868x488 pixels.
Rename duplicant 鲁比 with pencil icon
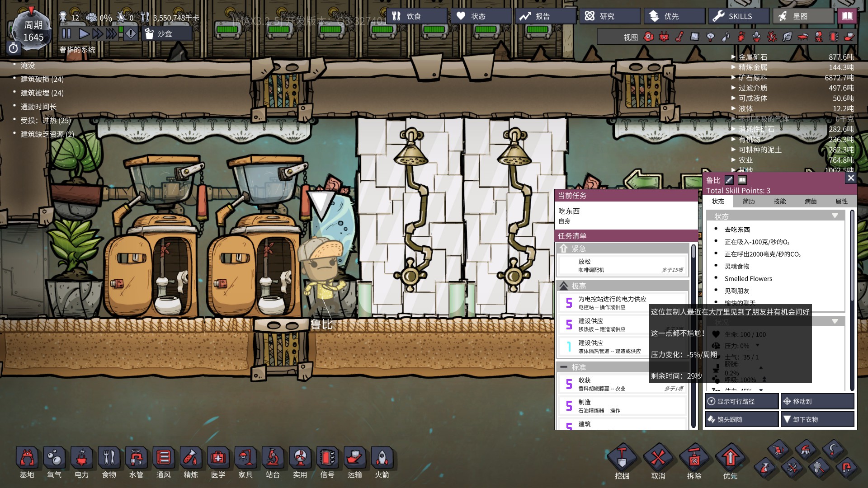pyautogui.click(x=729, y=180)
